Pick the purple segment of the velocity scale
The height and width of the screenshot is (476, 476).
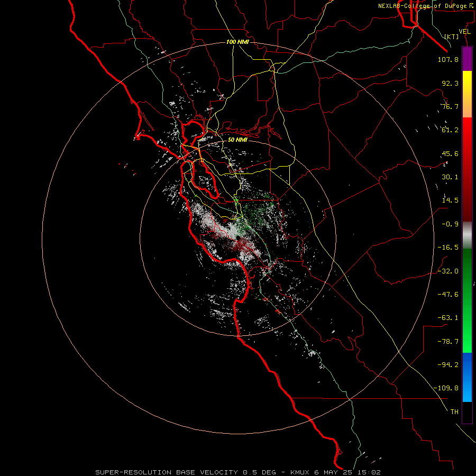[x=467, y=59]
